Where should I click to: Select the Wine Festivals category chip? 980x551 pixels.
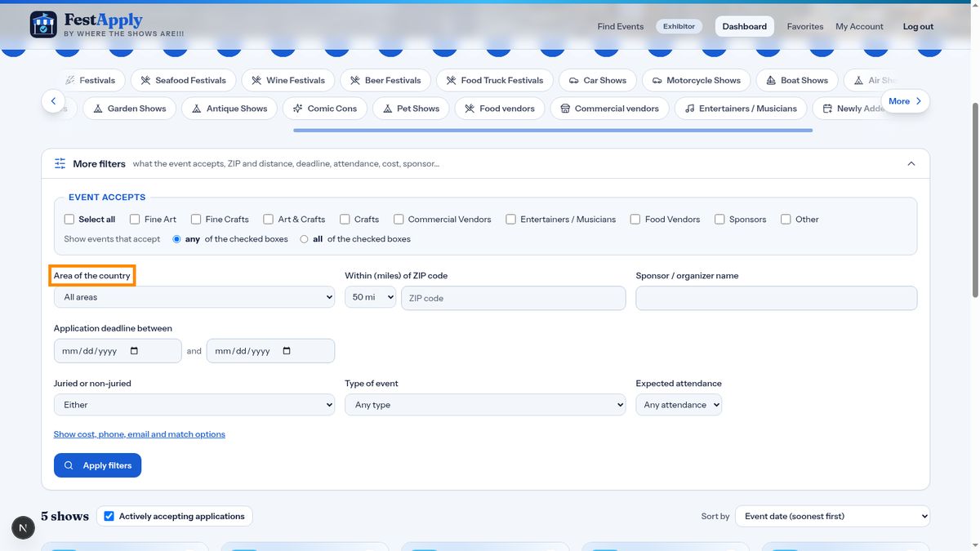pyautogui.click(x=287, y=80)
